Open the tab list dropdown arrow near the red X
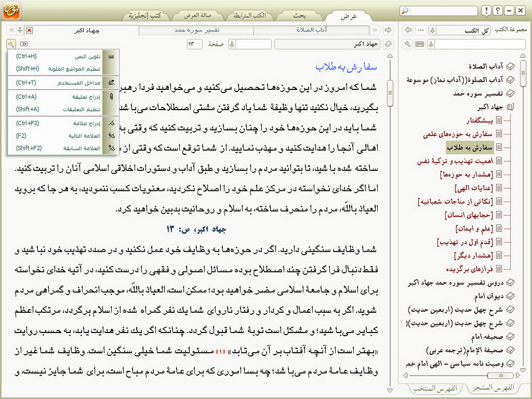The image size is (532, 399). [20, 30]
